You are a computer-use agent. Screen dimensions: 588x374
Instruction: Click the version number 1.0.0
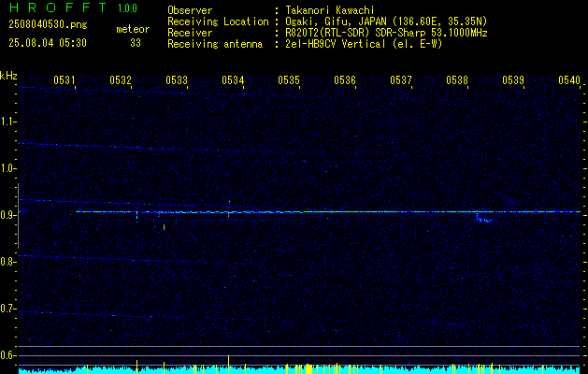[x=127, y=8]
